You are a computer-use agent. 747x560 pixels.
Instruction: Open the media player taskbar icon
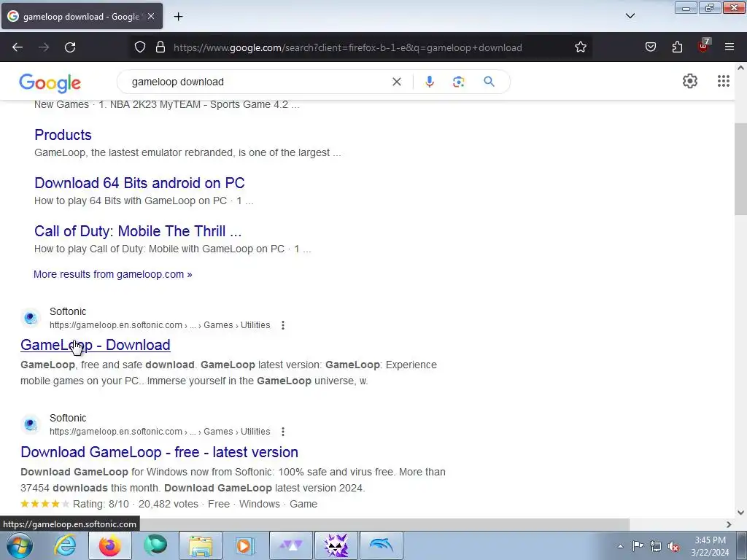click(246, 545)
